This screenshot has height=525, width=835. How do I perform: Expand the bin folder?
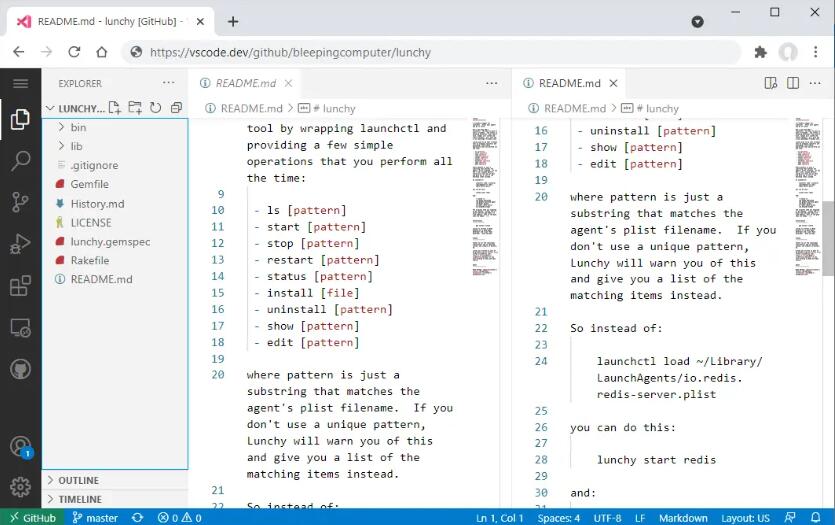point(114,127)
